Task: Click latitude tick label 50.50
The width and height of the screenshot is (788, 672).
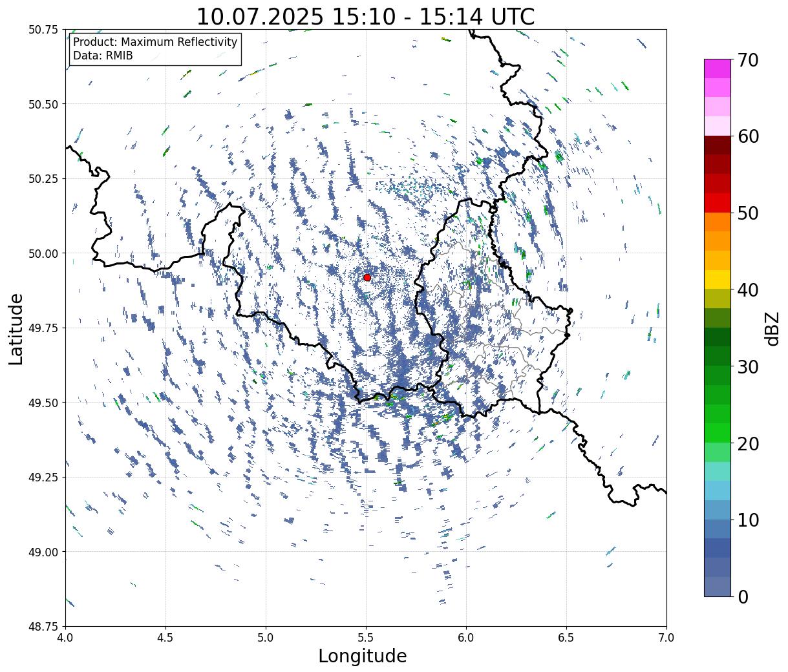Action: 43,104
